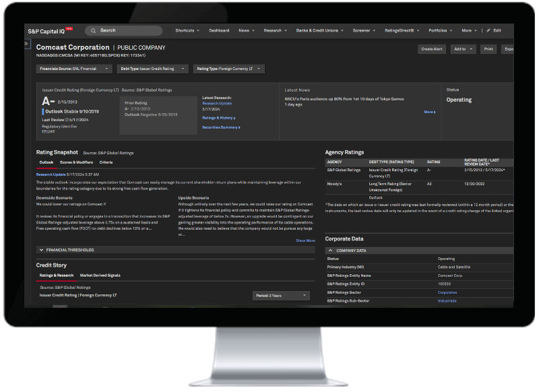Click the Create Alert button
This screenshot has width=539, height=392.
432,49
